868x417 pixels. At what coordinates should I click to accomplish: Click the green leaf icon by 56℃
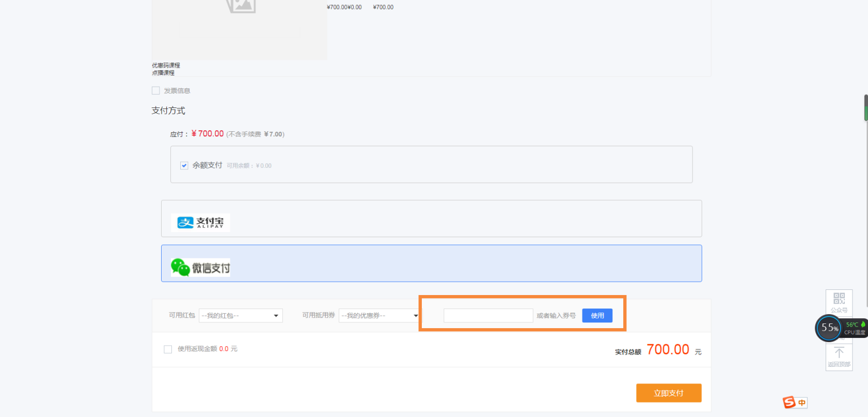pyautogui.click(x=862, y=325)
